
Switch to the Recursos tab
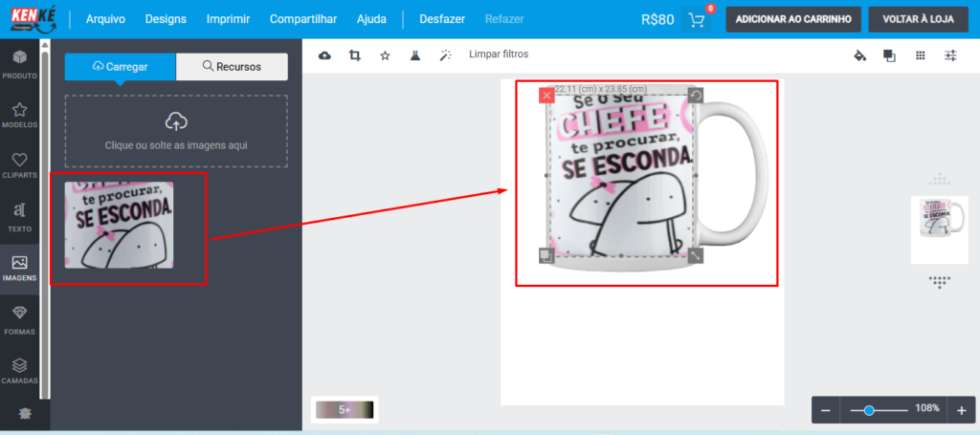click(x=232, y=67)
